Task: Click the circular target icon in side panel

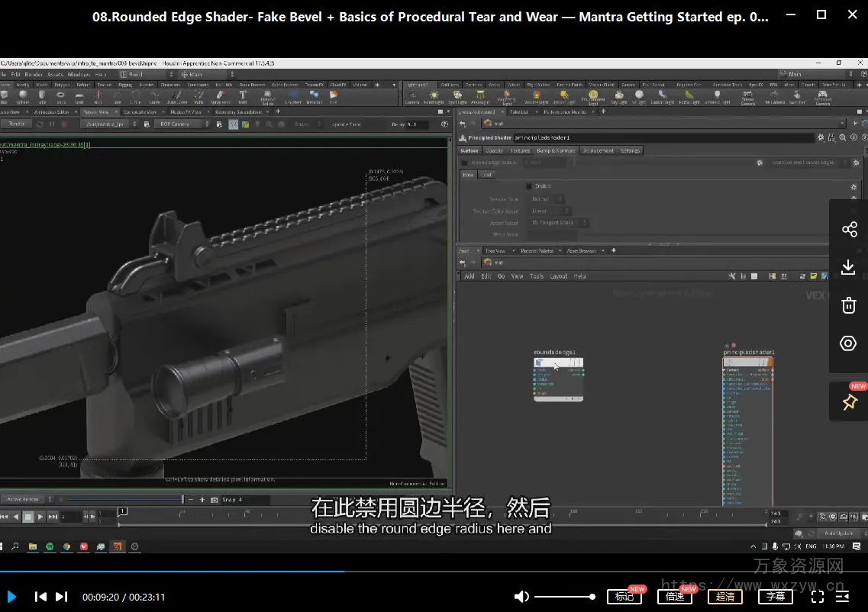Action: tap(848, 343)
